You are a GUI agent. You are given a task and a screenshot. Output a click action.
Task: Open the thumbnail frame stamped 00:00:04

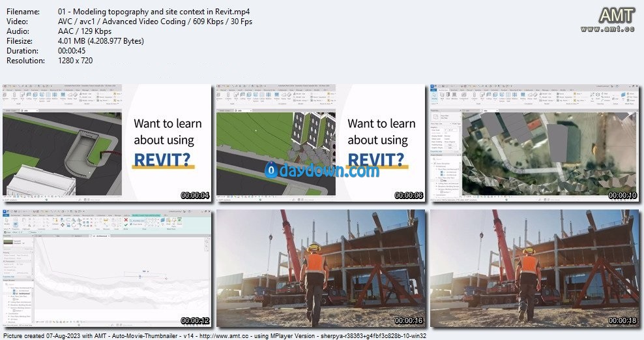[x=107, y=143]
